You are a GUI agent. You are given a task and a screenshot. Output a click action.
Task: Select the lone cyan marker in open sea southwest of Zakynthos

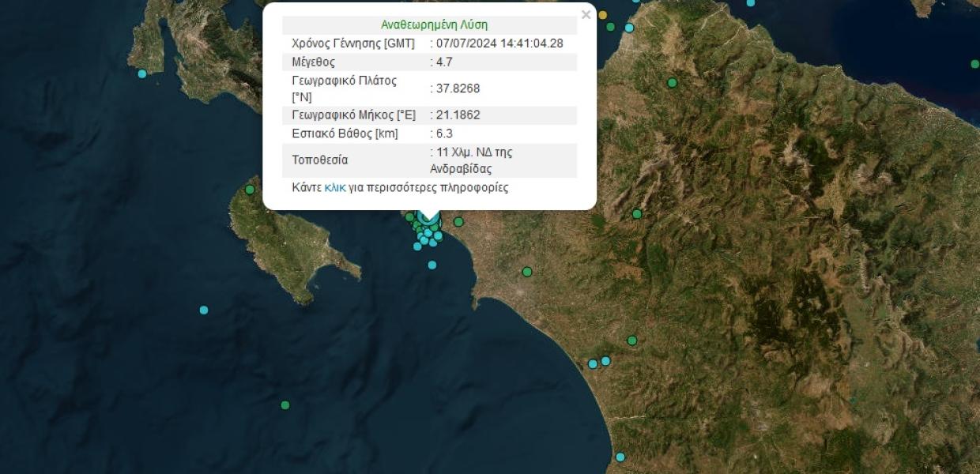pyautogui.click(x=204, y=310)
